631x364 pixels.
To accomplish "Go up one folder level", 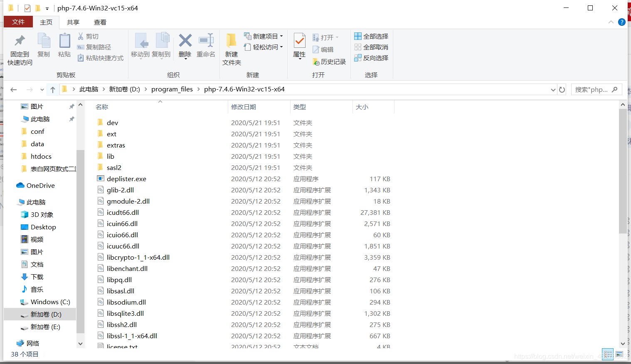I will 53,89.
